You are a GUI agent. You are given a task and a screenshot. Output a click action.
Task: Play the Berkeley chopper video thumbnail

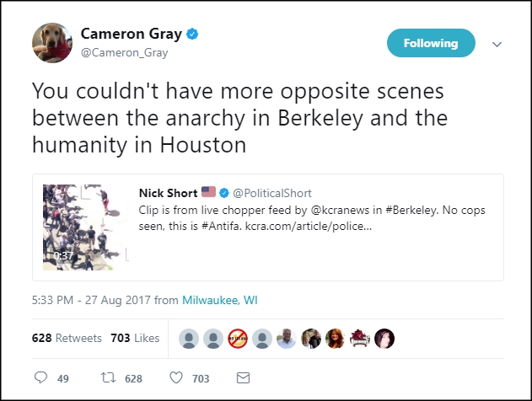click(85, 227)
